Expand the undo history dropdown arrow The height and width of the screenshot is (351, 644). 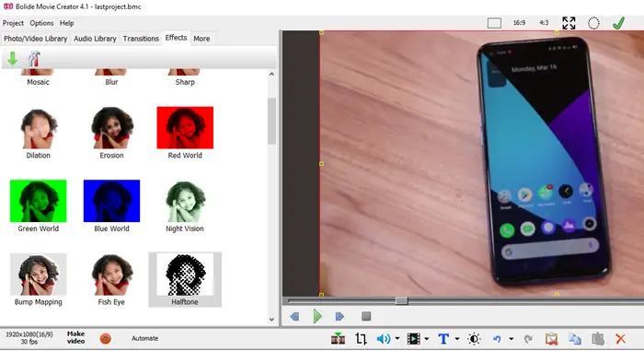coord(511,339)
